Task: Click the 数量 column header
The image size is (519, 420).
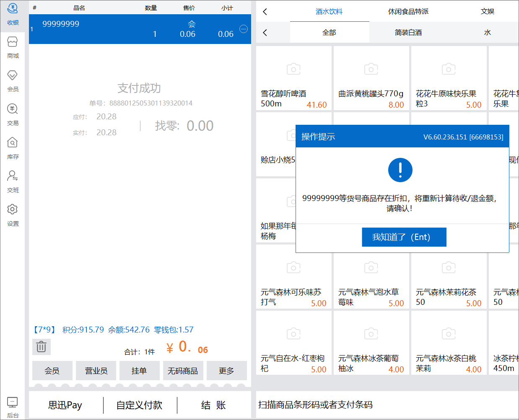Action: coord(151,8)
